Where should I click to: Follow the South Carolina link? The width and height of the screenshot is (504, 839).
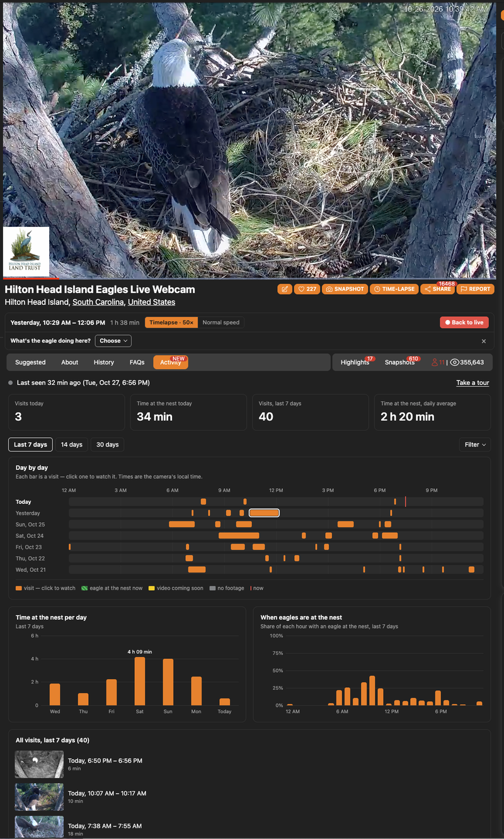pyautogui.click(x=98, y=302)
